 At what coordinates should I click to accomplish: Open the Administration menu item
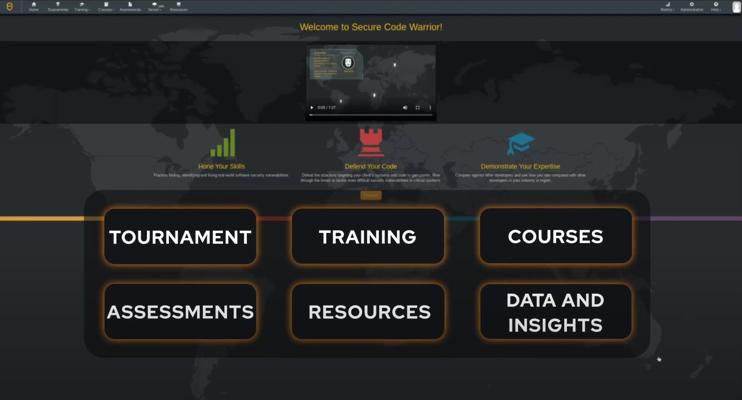(x=691, y=6)
